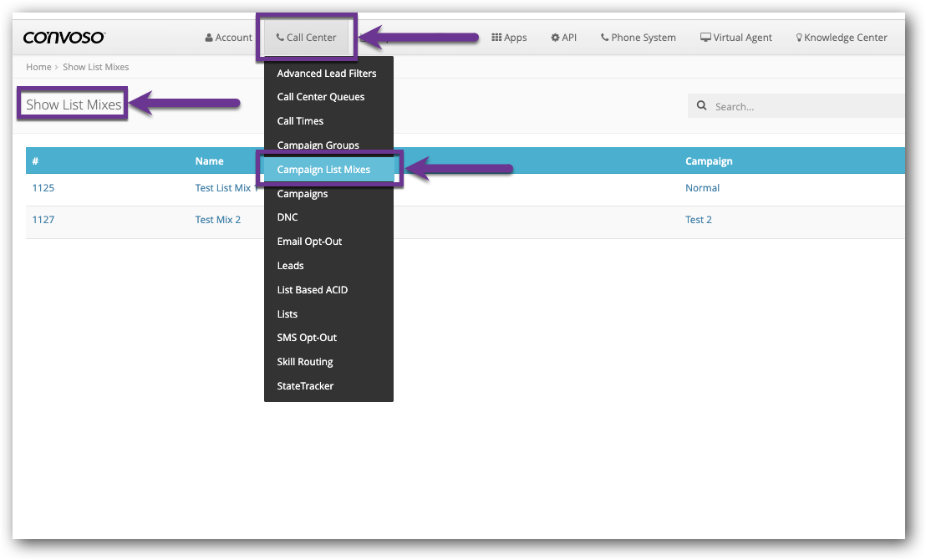The width and height of the screenshot is (926, 560).
Task: Open the Call Center menu
Action: [307, 38]
